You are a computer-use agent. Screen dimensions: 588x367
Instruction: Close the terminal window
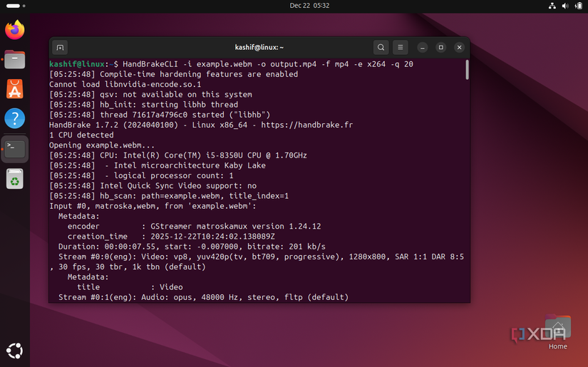tap(459, 48)
